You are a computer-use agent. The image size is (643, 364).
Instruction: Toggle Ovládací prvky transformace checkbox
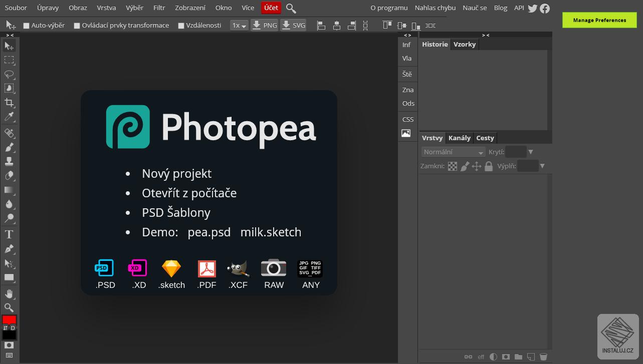click(x=77, y=26)
